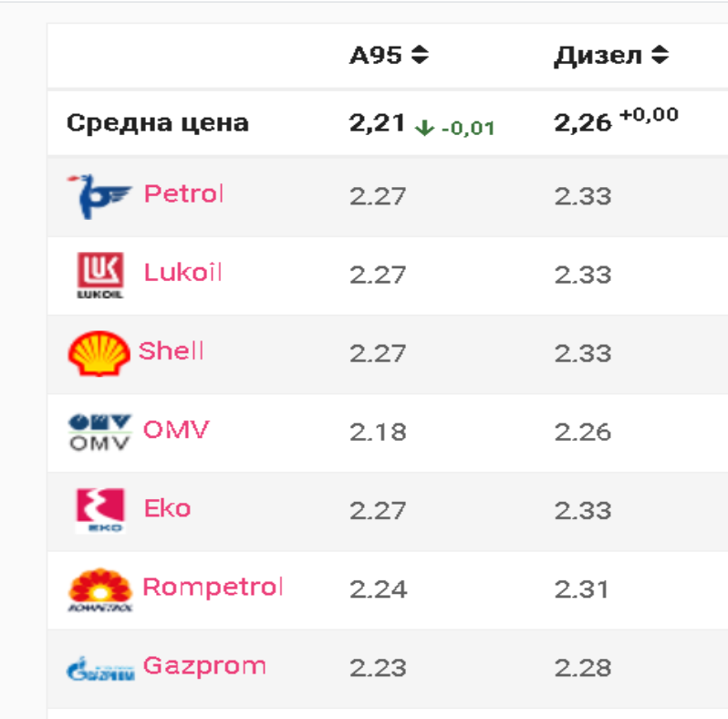Sort table by A95 column arrows
The image size is (728, 719).
(421, 55)
